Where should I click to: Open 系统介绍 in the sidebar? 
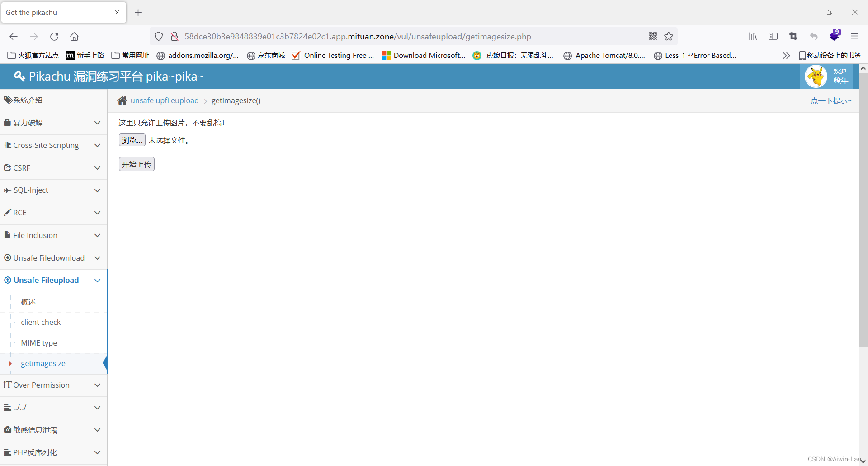53,100
